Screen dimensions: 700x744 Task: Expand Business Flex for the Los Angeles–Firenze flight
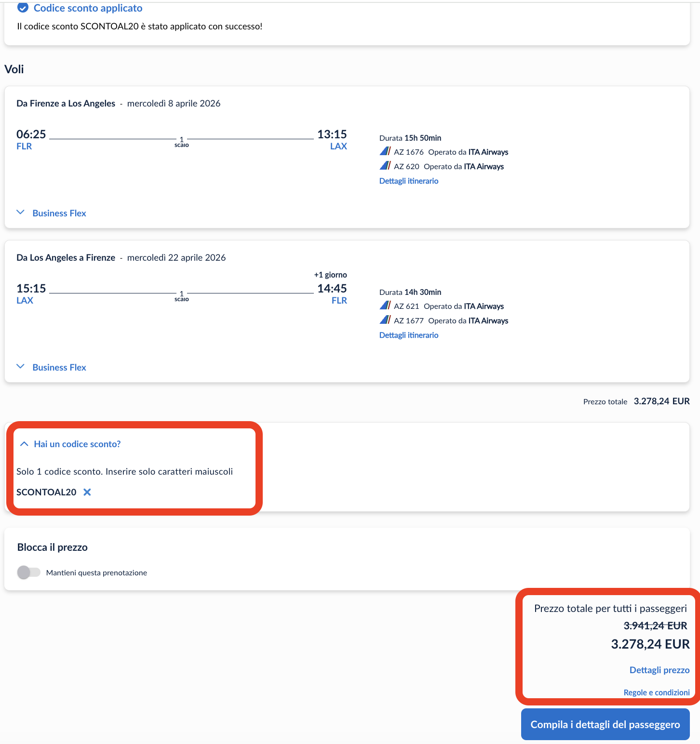pyautogui.click(x=21, y=366)
